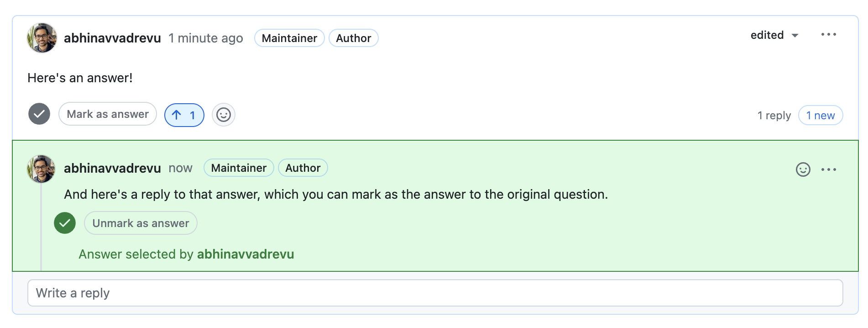The image size is (868, 328).
Task: Toggle the upvote button showing 1
Action: (x=184, y=115)
